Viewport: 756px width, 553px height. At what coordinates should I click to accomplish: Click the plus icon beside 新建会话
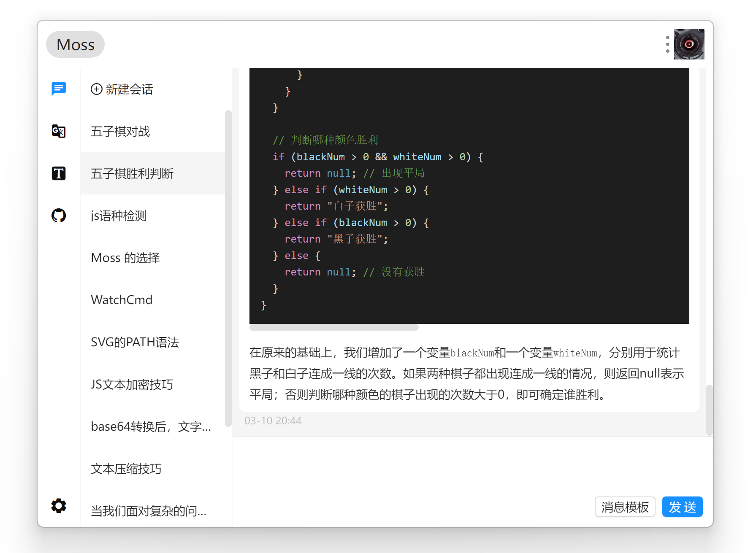point(97,89)
